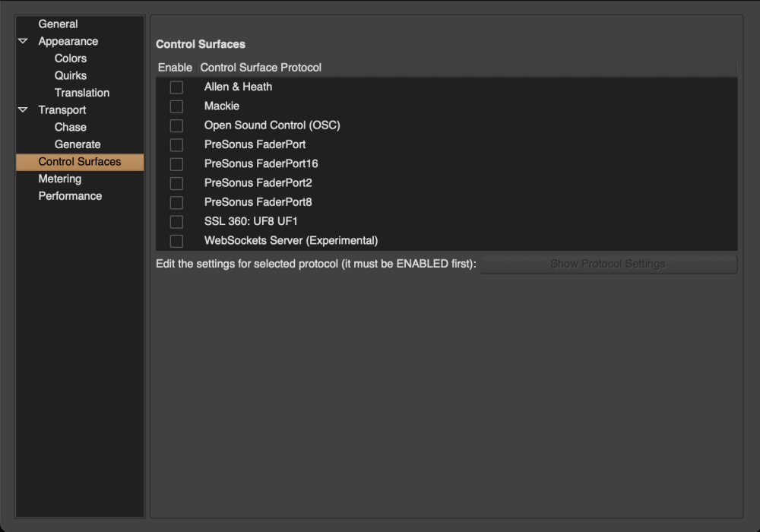Enable the Allen & Heath protocol

coord(176,87)
